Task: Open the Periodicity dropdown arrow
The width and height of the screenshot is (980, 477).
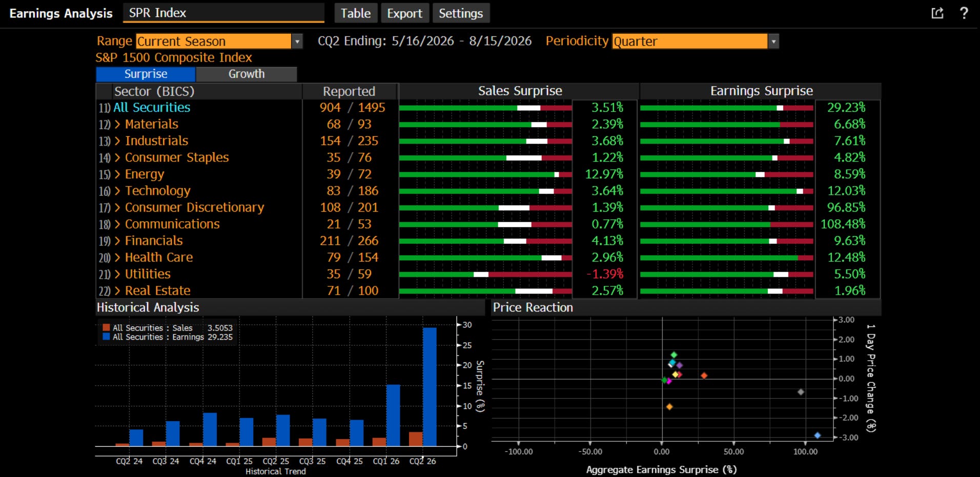Action: 773,42
